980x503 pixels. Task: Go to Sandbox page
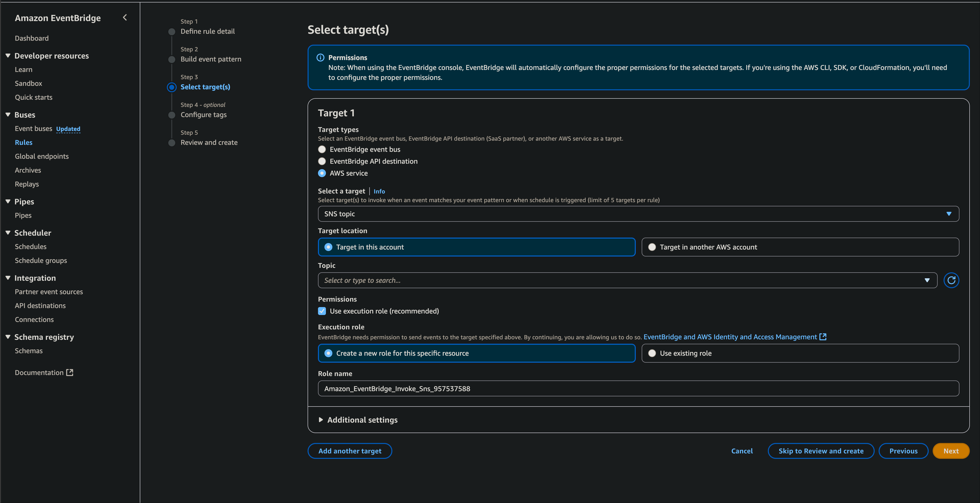29,83
